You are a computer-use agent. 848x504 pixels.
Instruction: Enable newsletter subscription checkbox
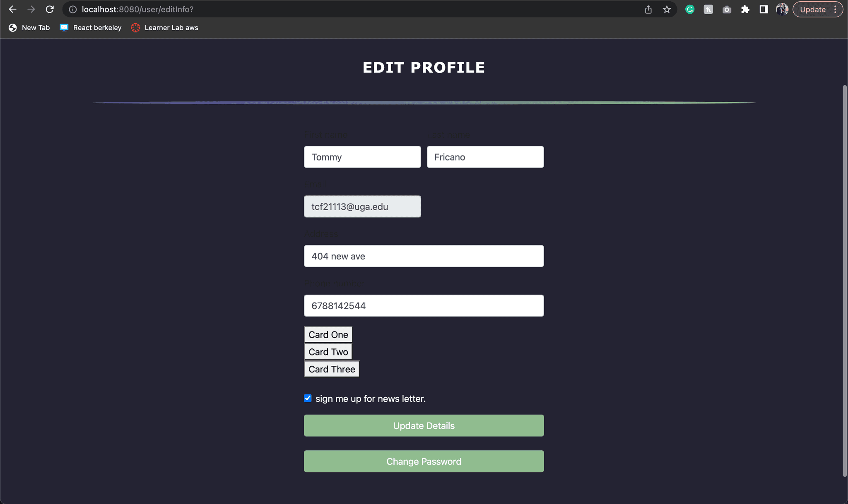308,398
